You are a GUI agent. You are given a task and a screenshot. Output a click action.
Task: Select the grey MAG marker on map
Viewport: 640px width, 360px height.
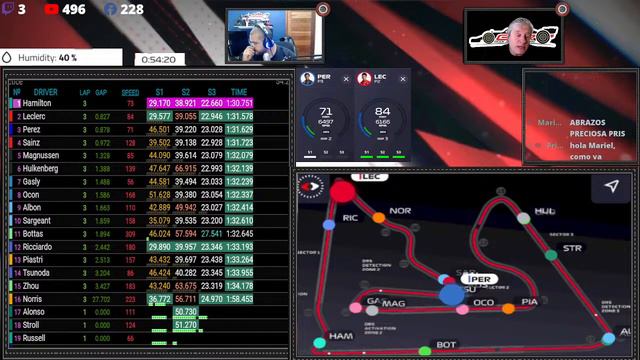coord(372,311)
